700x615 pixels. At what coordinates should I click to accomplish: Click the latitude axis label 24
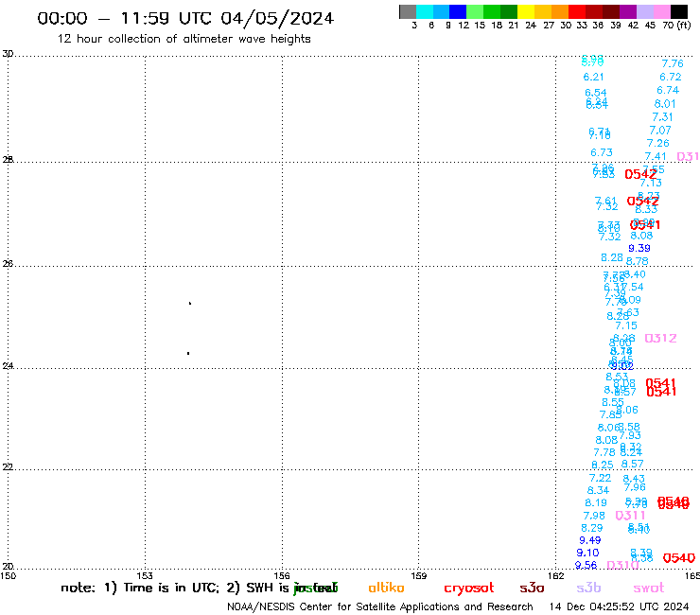pos(8,366)
